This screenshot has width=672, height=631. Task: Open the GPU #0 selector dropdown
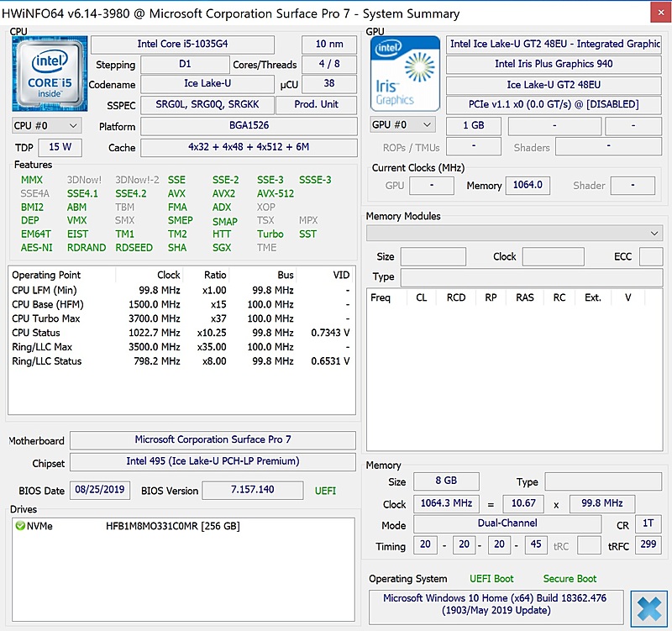[402, 125]
